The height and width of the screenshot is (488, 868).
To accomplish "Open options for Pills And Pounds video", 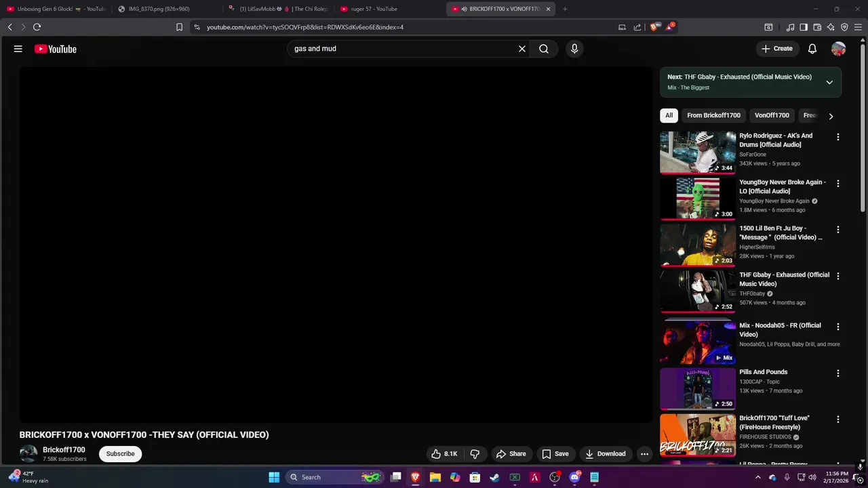I will pyautogui.click(x=837, y=373).
